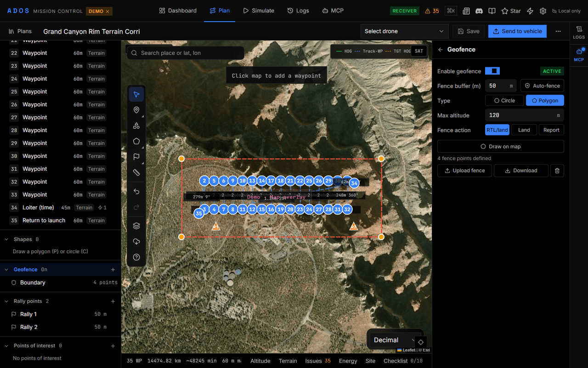The width and height of the screenshot is (588, 368).
Task: Open the help question-mark icon
Action: tap(136, 257)
